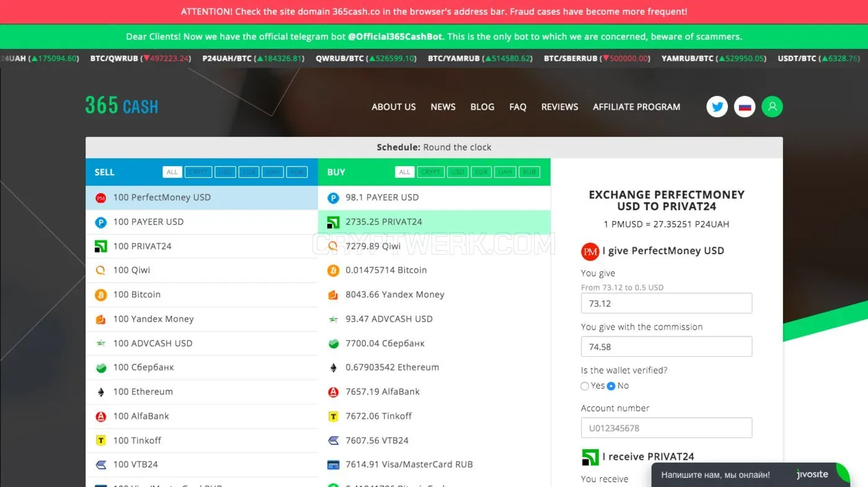868x487 pixels.
Task: Select 100 Qiwi in the Sell list
Action: click(201, 270)
